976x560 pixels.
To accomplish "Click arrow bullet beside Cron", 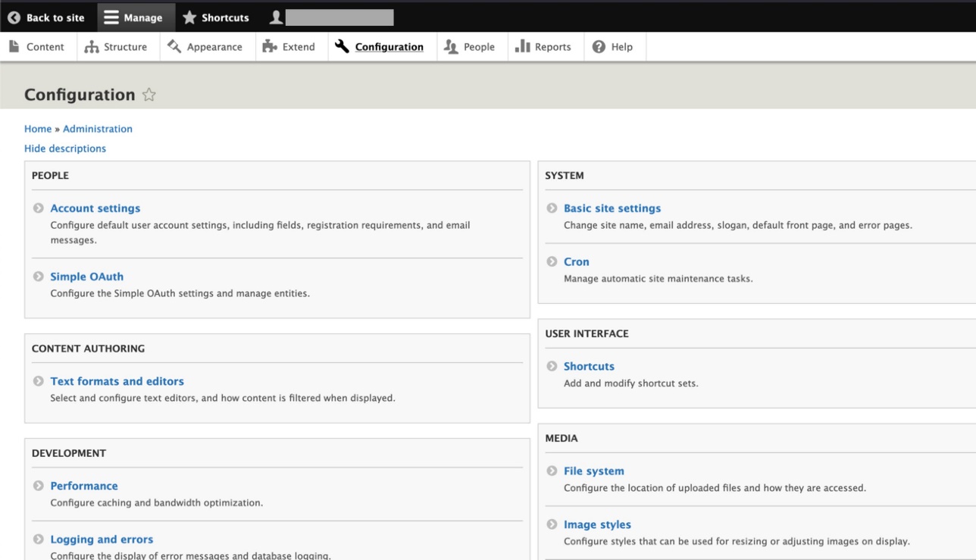I will pyautogui.click(x=552, y=261).
